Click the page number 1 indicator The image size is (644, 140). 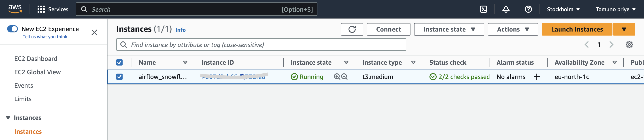[x=599, y=45]
